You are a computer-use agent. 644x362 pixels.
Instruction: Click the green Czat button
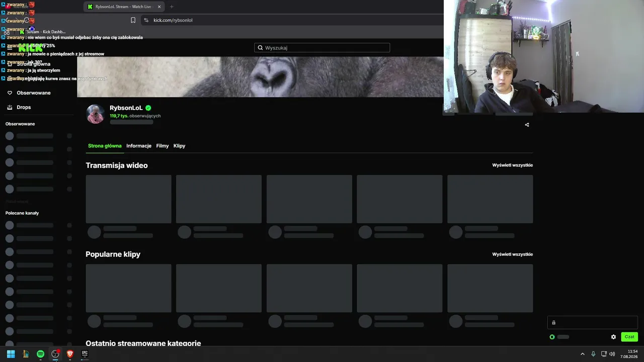[x=629, y=337]
